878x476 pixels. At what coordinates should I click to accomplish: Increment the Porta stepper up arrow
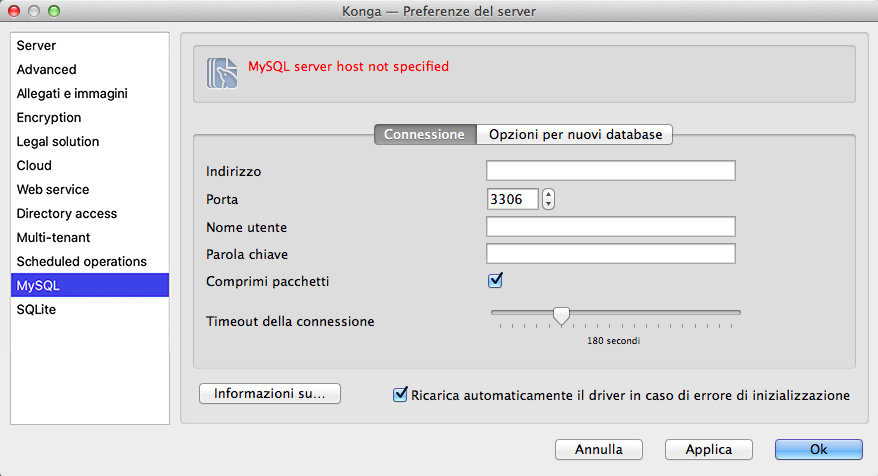[548, 193]
